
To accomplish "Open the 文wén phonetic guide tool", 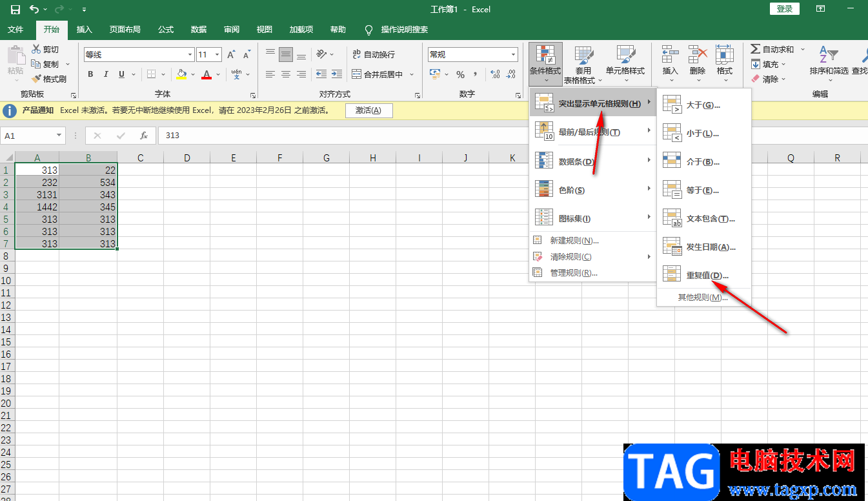I will coord(237,74).
